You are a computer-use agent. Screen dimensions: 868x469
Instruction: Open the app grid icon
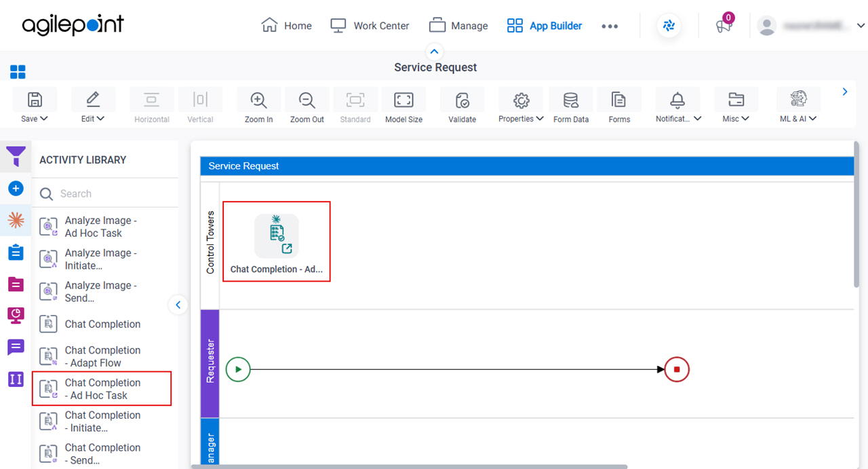18,72
